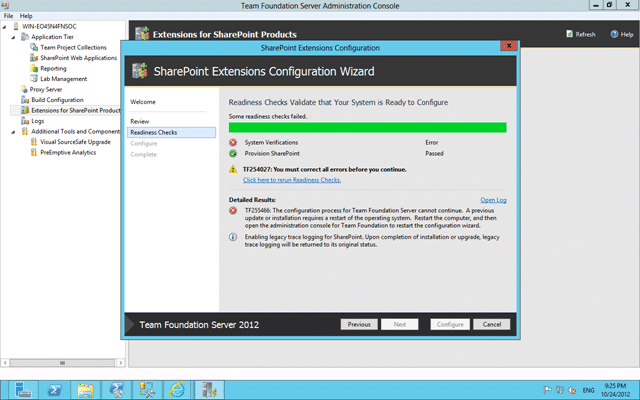The width and height of the screenshot is (640, 400).
Task: Click the Lab Management icon
Action: point(34,79)
